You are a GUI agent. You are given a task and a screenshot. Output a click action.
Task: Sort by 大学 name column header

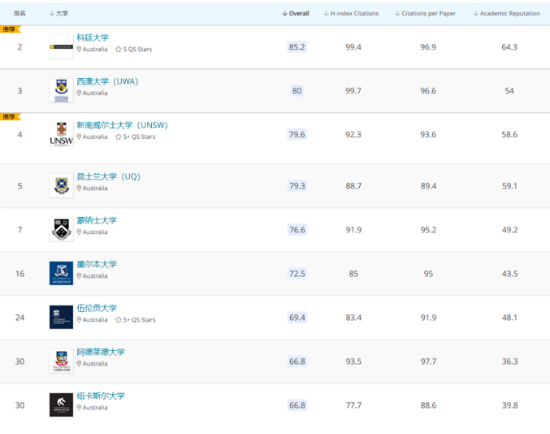(59, 13)
